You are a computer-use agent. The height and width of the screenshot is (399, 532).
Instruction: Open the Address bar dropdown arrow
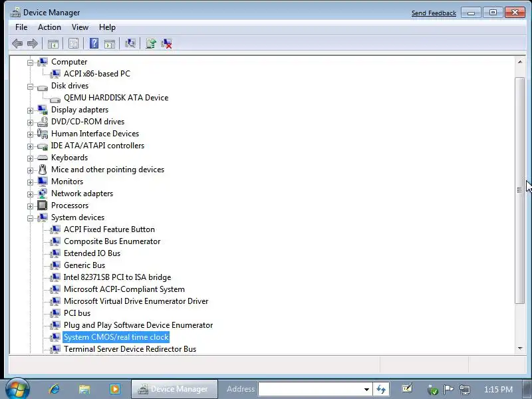(366, 389)
